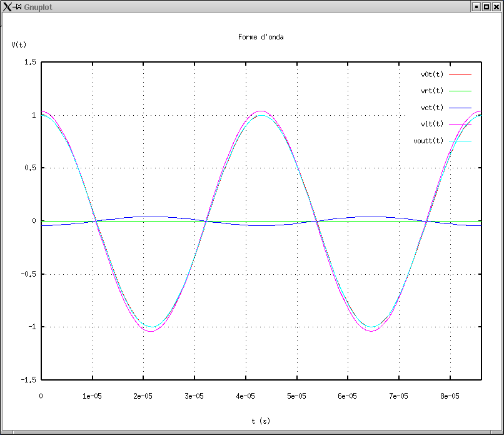Viewport: 504px width, 435px height.
Task: Click the blue vct(t) legend line sample
Action: [460, 108]
